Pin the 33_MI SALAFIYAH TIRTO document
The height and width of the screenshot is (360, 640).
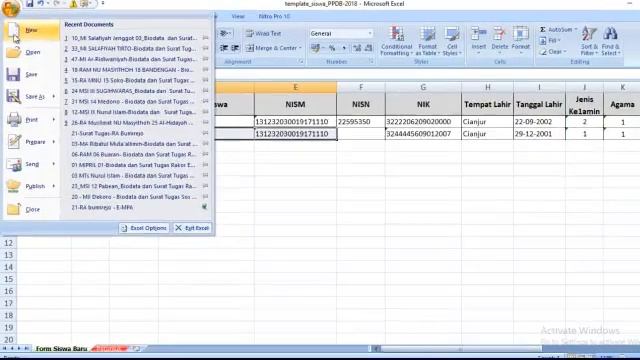pos(205,49)
